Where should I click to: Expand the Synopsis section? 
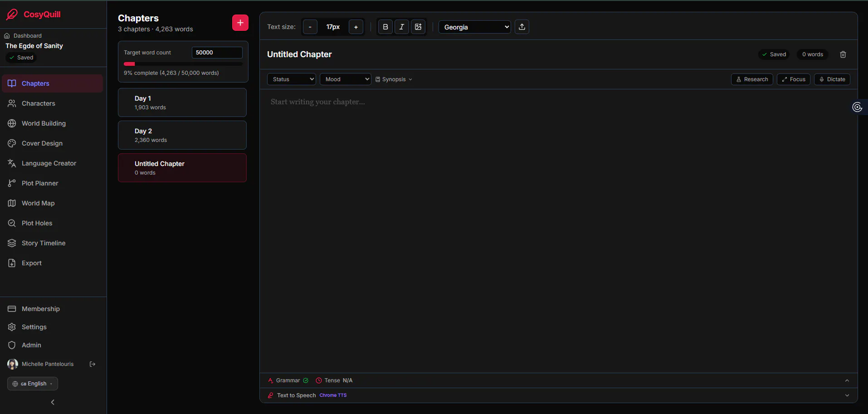(394, 79)
